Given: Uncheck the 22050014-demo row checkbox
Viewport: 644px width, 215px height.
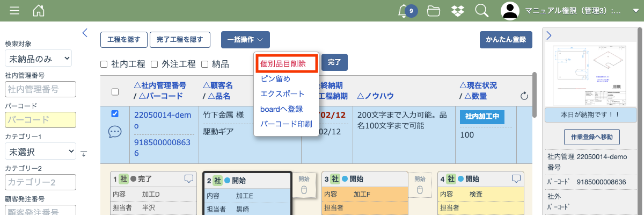Looking at the screenshot, I should pos(114,114).
